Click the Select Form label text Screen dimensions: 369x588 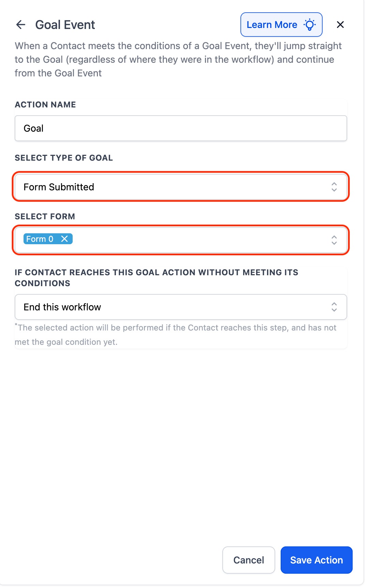[45, 217]
